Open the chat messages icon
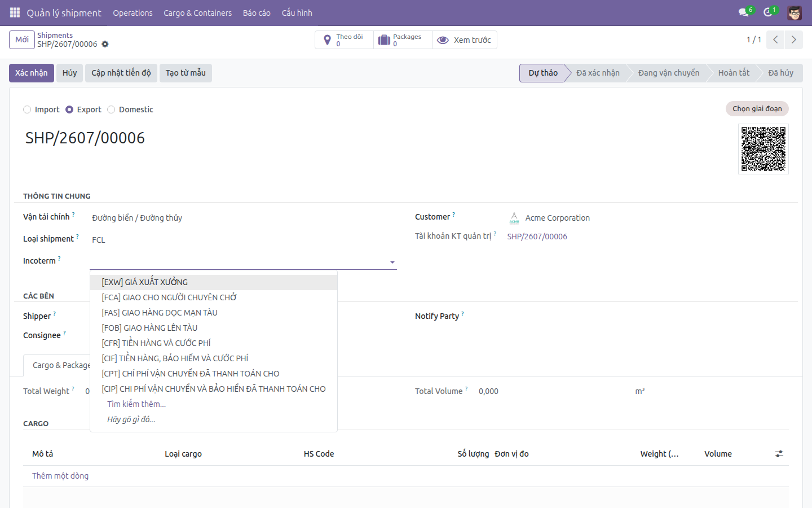Screen dimensions: 812x508 click(x=743, y=12)
